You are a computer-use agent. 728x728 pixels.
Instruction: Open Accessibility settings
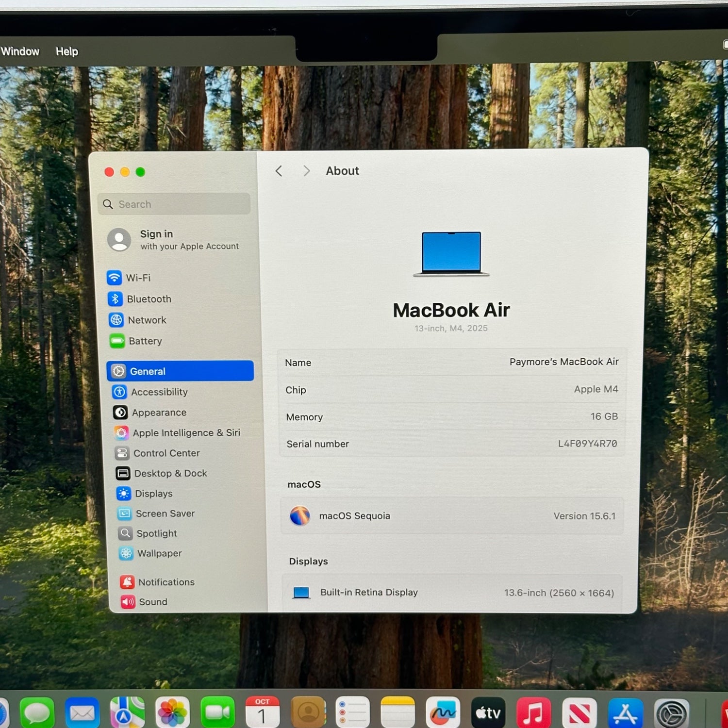159,392
